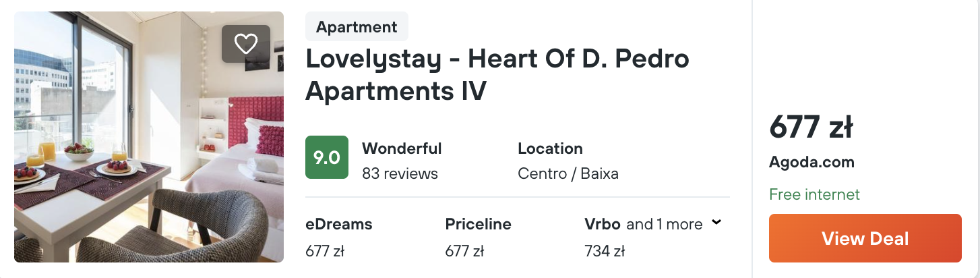Expand more providers chevron beside Vrbo

(x=716, y=223)
